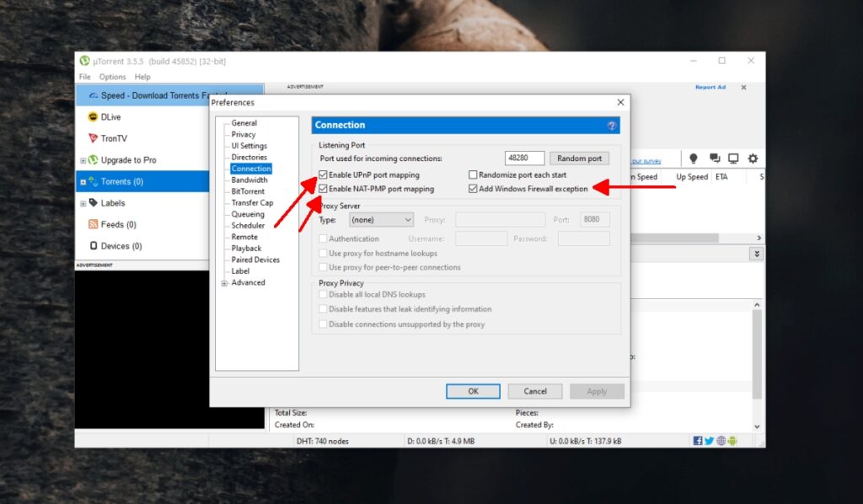Open the proxy Type dropdown
The width and height of the screenshot is (863, 504).
click(381, 219)
